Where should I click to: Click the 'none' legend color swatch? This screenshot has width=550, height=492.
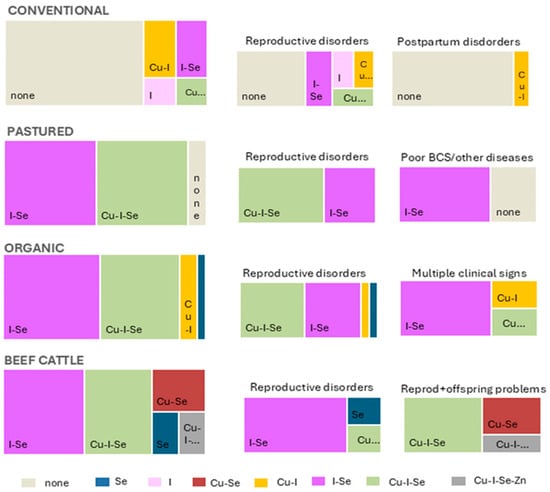[x=28, y=483]
